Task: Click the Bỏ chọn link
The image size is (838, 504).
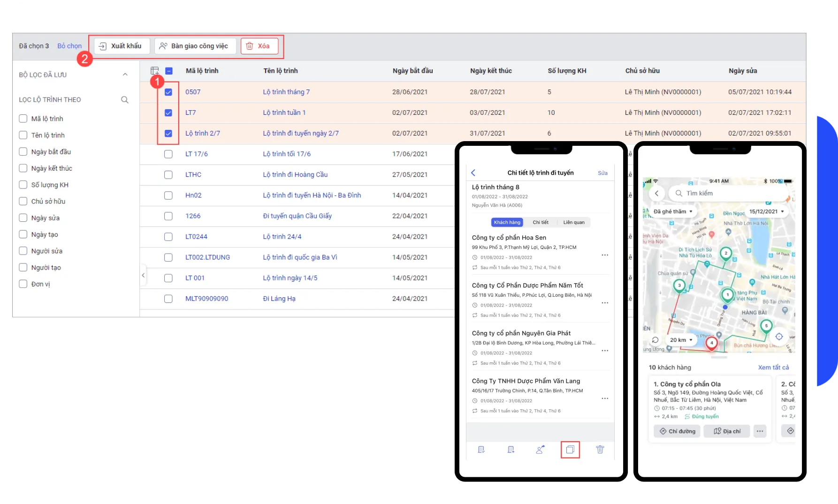Action: point(69,46)
